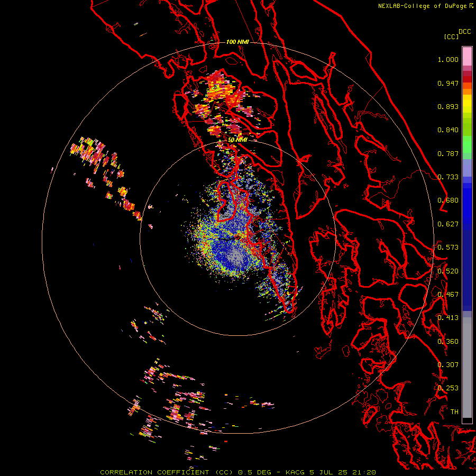The width and height of the screenshot is (476, 476).
Task: Select the 0.947 scale value
Action: click(448, 83)
